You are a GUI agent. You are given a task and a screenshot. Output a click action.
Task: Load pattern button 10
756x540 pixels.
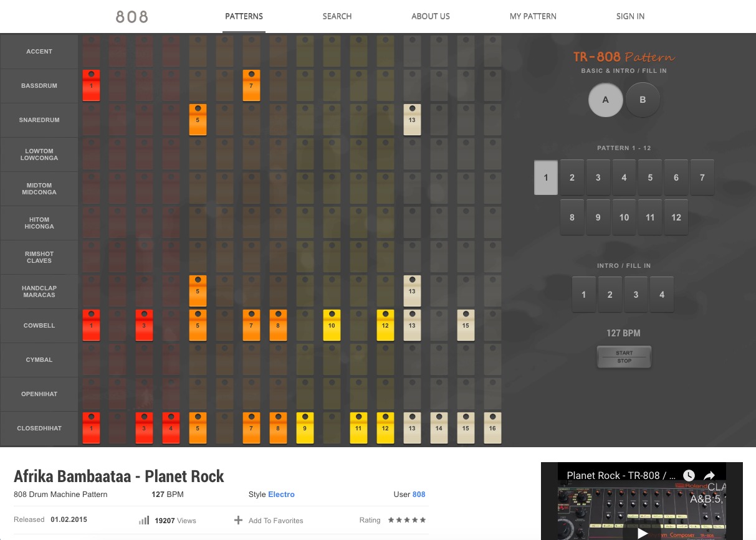click(624, 217)
